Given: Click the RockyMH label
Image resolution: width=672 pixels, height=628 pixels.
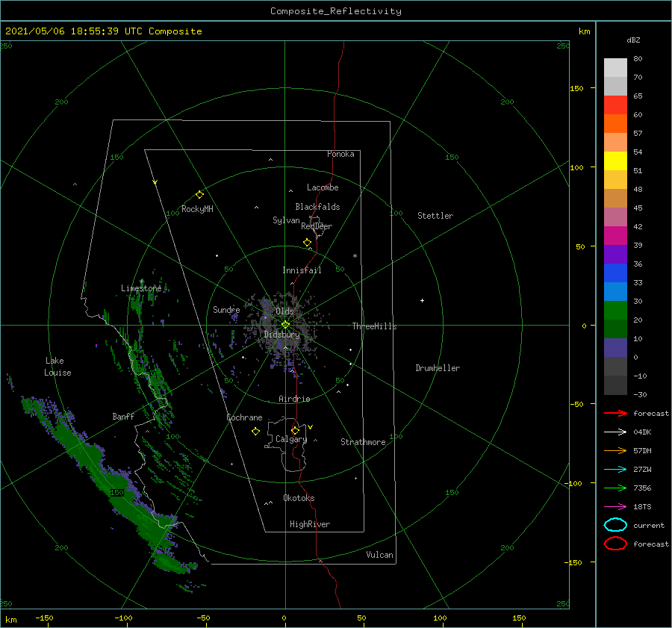Looking at the screenshot, I should pyautogui.click(x=197, y=209).
